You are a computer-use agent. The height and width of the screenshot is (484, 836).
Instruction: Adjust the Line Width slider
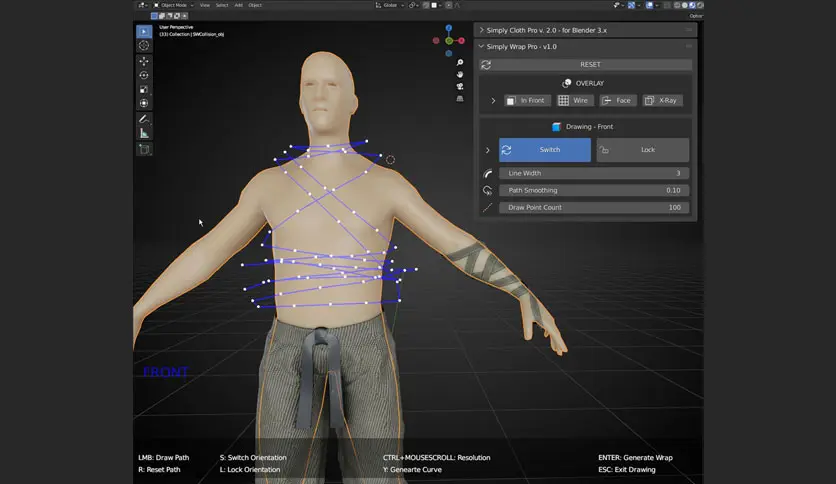[x=594, y=173]
